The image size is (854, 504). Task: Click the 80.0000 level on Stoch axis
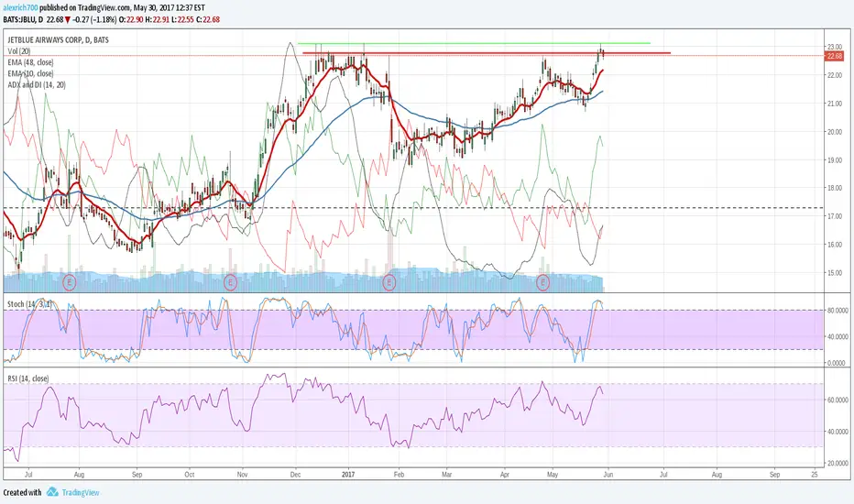pyautogui.click(x=838, y=311)
